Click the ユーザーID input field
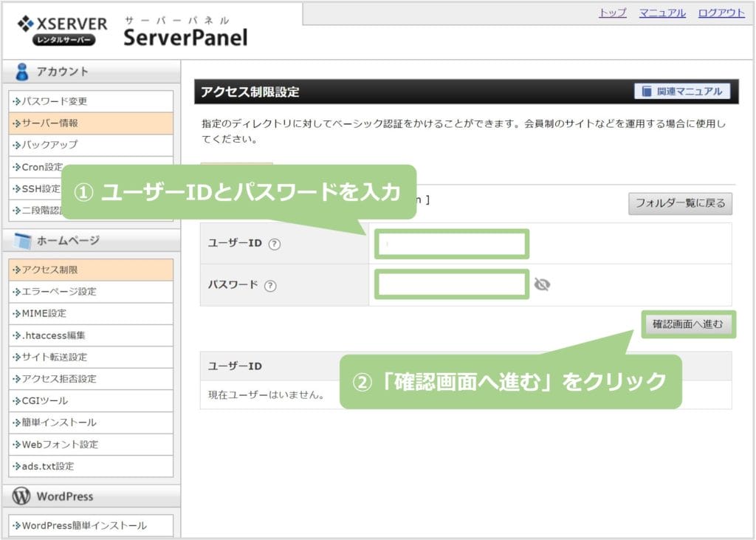The image size is (756, 540). (x=452, y=245)
